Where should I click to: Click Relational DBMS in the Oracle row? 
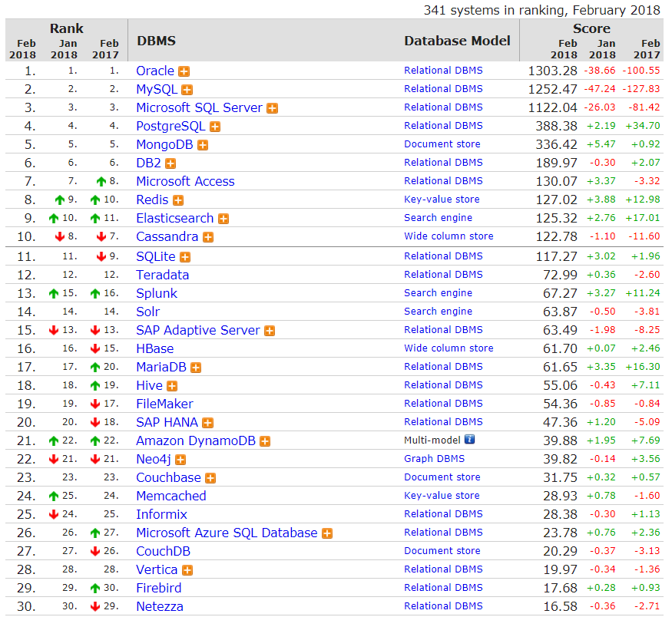click(x=444, y=71)
